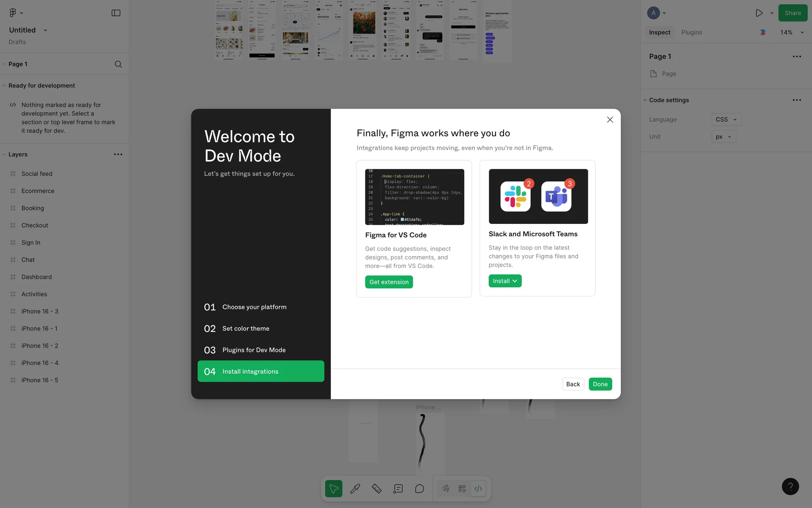This screenshot has height=508, width=812.
Task: Switch to Design mode in toolbar
Action: 462,489
